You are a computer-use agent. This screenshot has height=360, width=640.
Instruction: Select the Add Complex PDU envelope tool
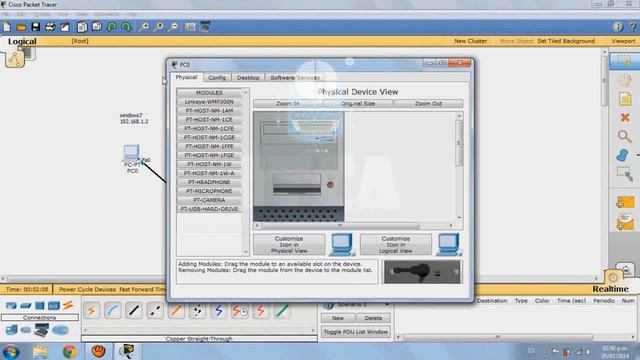[x=625, y=222]
